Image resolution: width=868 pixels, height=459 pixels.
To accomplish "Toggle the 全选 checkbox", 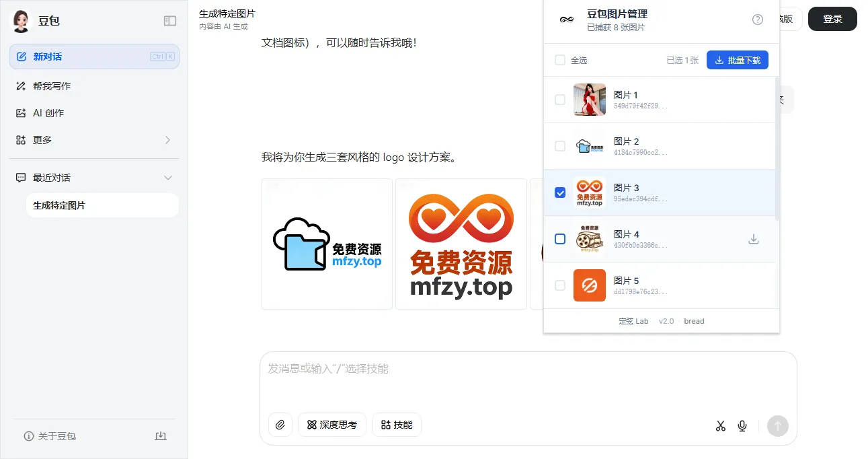I will [x=560, y=61].
